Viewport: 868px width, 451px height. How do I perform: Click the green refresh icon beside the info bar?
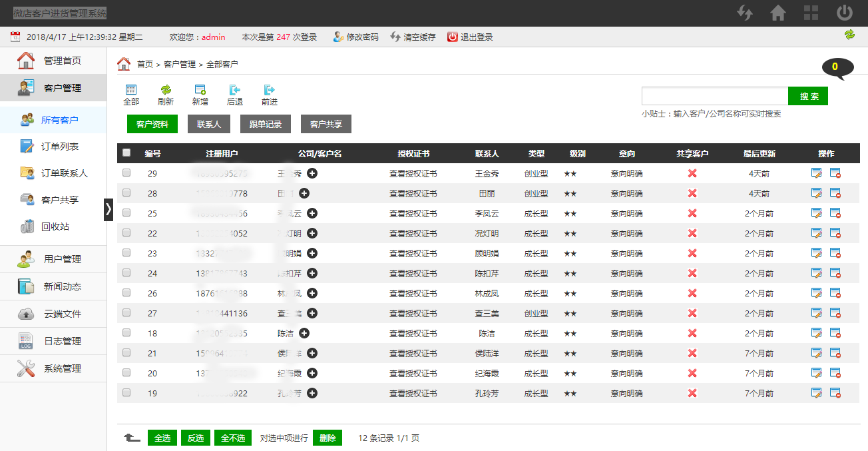click(849, 35)
